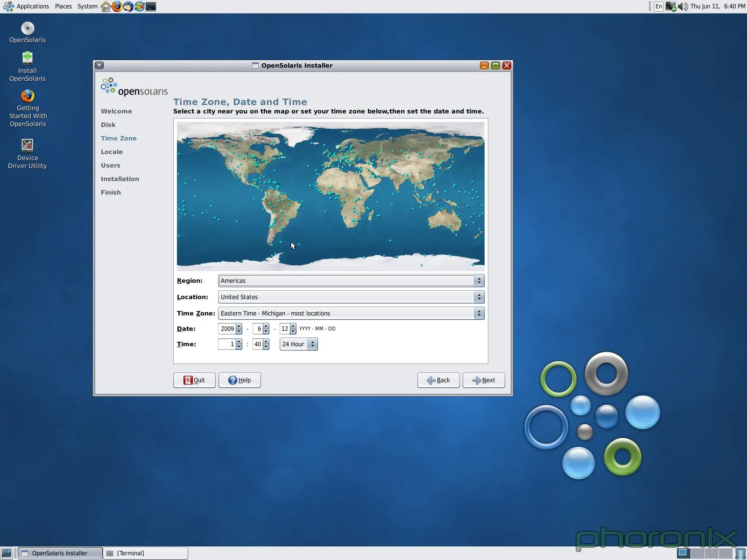Click the year field showing 2009
The image size is (747, 560).
pos(227,329)
